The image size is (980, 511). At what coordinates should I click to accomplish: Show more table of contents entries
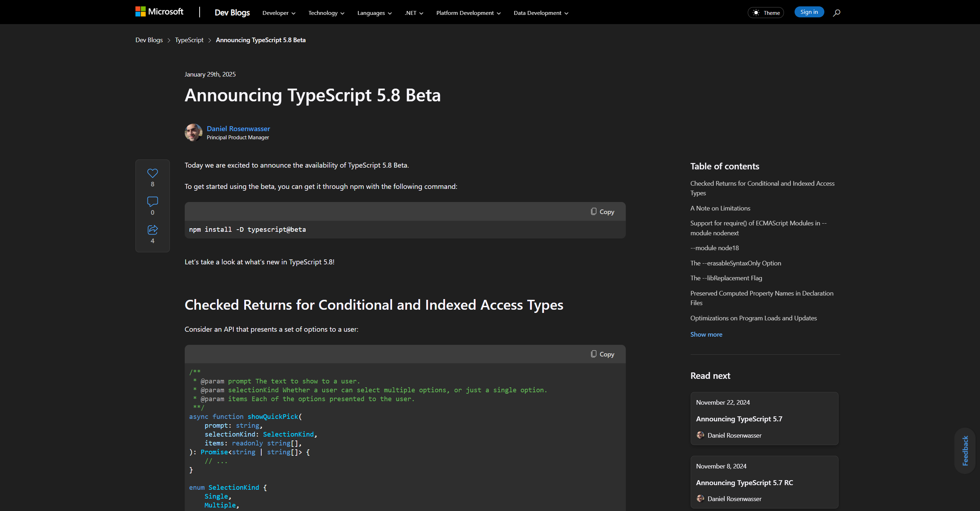pos(706,335)
